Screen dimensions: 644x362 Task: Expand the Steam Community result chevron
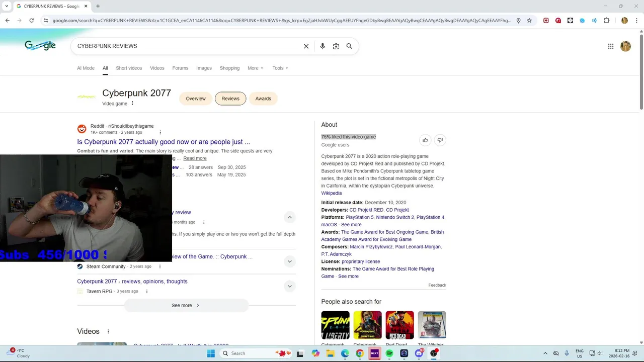point(289,261)
